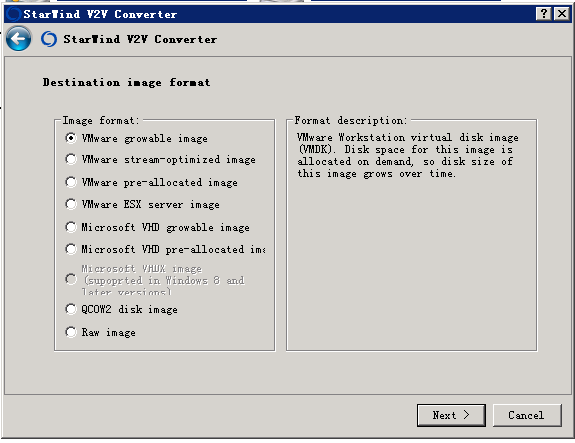The image size is (575, 443).
Task: Click the Destination image format heading
Action: click(127, 83)
